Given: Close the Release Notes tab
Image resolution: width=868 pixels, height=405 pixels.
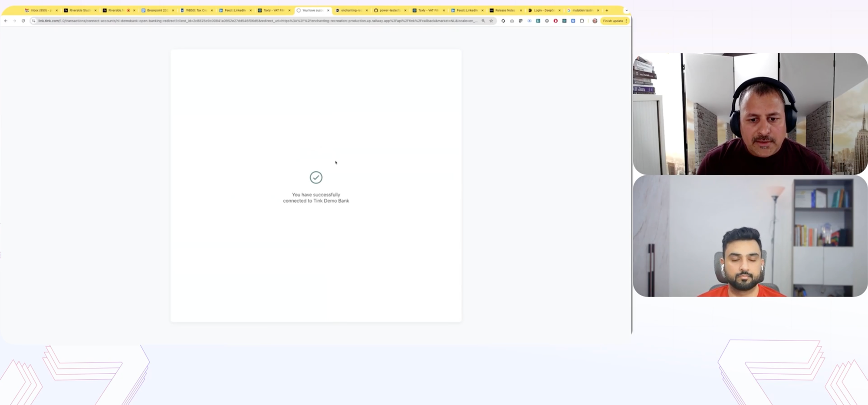Looking at the screenshot, I should click(x=521, y=10).
